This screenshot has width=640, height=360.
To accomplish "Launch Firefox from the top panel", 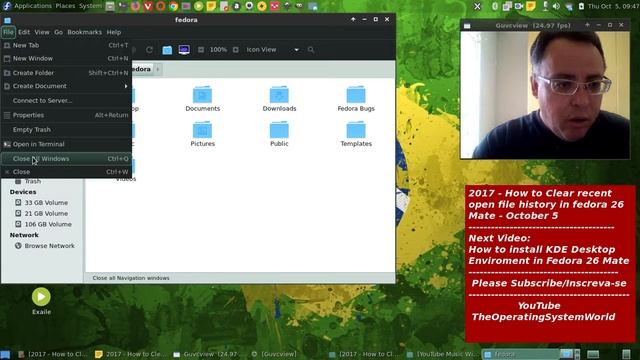I will pyautogui.click(x=135, y=6).
